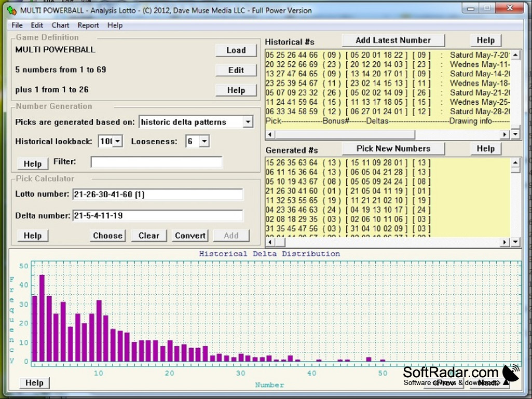Viewport: 532px width, 399px height.
Task: Click Help button beside the Filter field
Action: pos(33,163)
